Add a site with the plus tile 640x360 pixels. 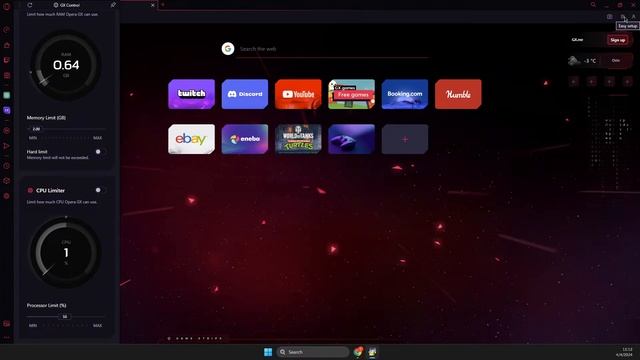pos(405,139)
